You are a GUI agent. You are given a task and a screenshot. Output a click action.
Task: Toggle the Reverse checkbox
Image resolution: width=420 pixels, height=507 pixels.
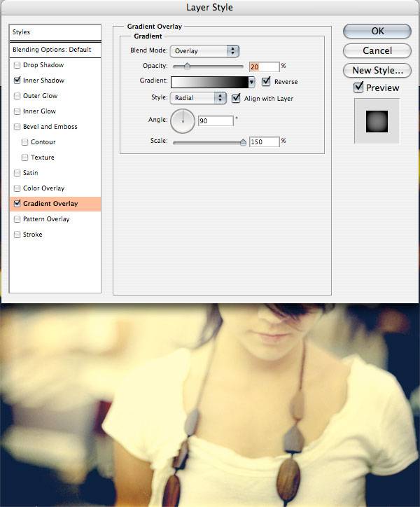266,82
